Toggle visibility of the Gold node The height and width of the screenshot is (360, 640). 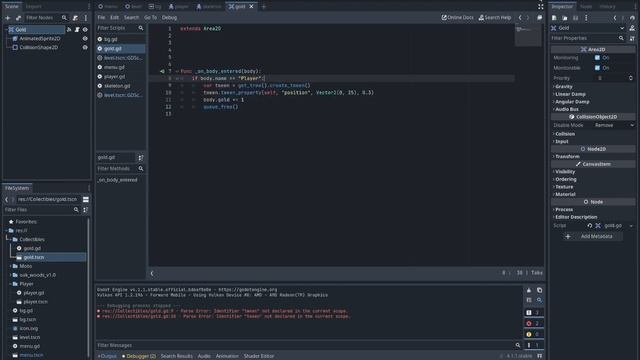click(x=85, y=29)
